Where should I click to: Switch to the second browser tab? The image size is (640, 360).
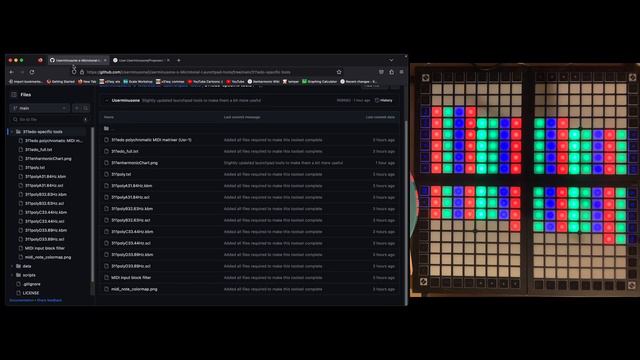(x=141, y=60)
